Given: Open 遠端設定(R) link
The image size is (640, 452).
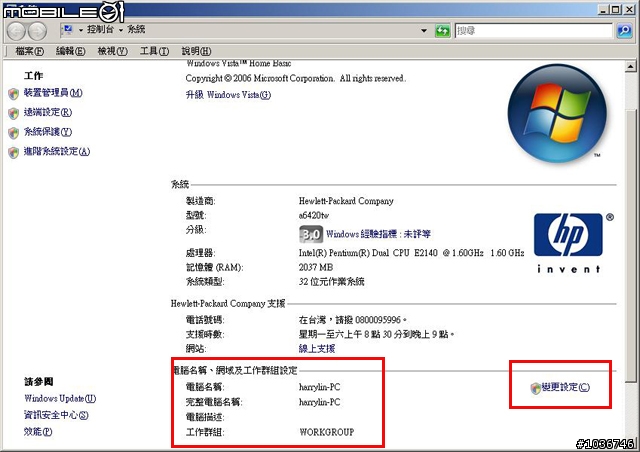Looking at the screenshot, I should (x=48, y=112).
